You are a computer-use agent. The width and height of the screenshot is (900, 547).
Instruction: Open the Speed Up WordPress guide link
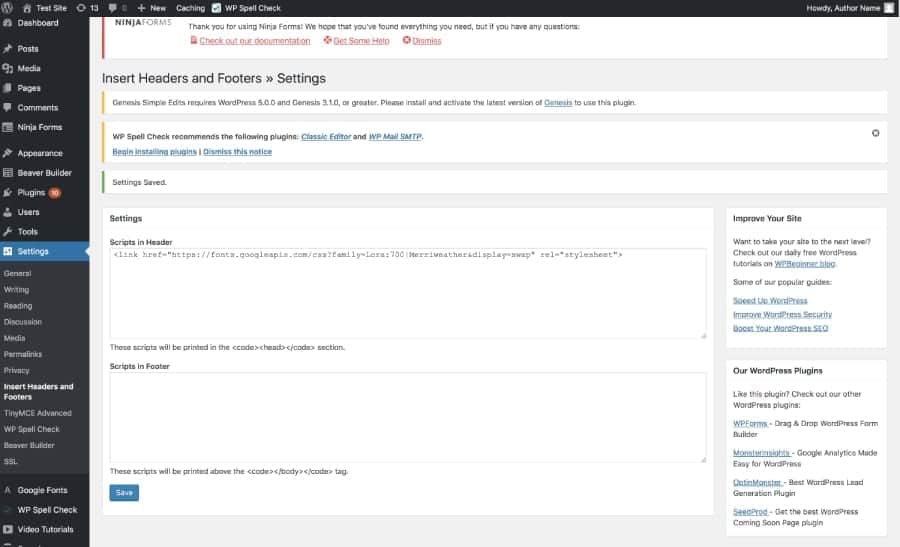(x=769, y=300)
